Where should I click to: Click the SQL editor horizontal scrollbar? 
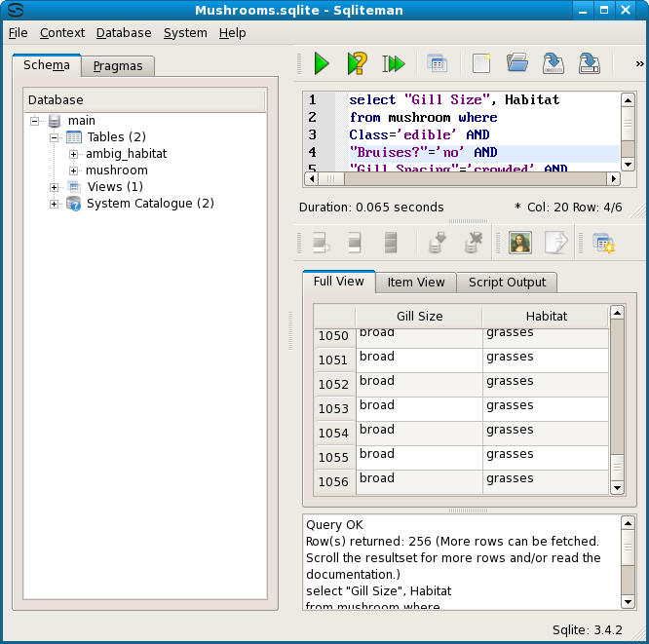pyautogui.click(x=458, y=179)
